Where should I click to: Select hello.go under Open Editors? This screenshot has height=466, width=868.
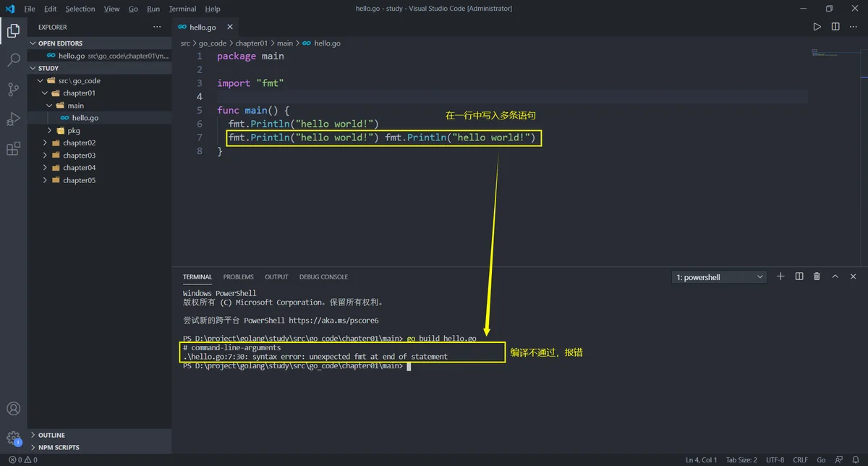point(100,55)
